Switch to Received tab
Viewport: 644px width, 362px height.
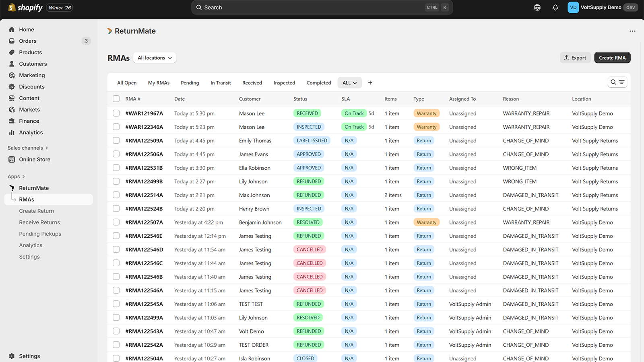tap(252, 83)
